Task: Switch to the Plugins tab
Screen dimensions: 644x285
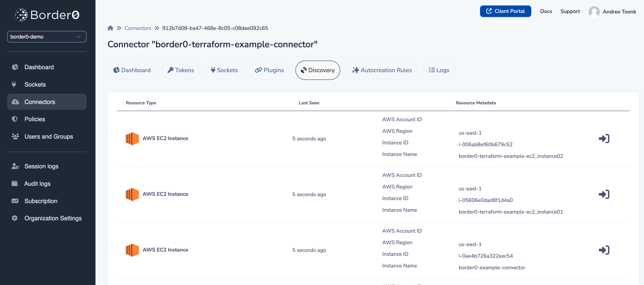Action: click(x=269, y=70)
